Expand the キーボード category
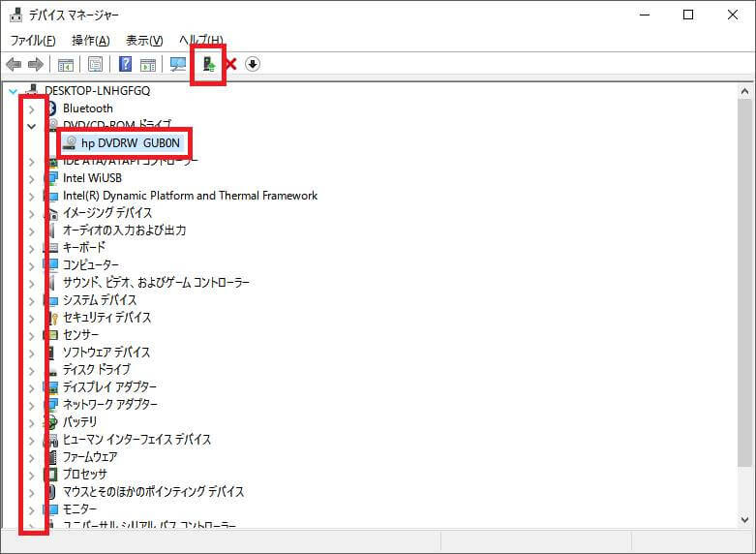The height and width of the screenshot is (554, 756). [31, 249]
